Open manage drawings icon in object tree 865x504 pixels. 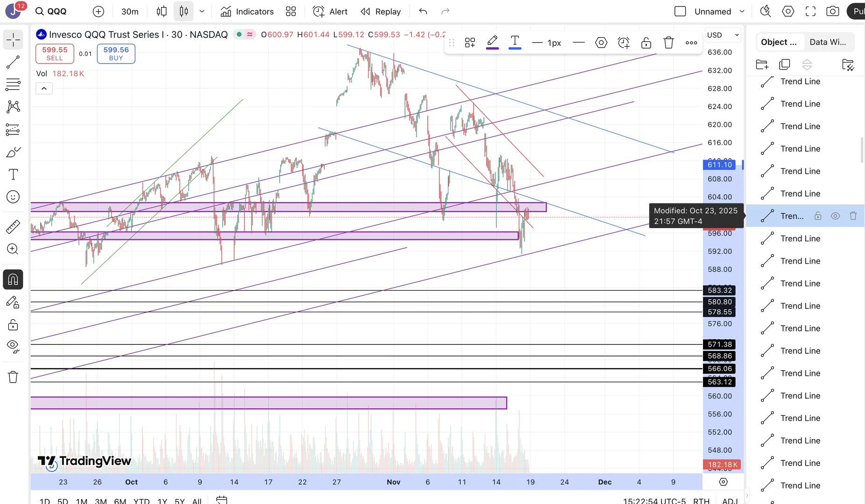848,64
